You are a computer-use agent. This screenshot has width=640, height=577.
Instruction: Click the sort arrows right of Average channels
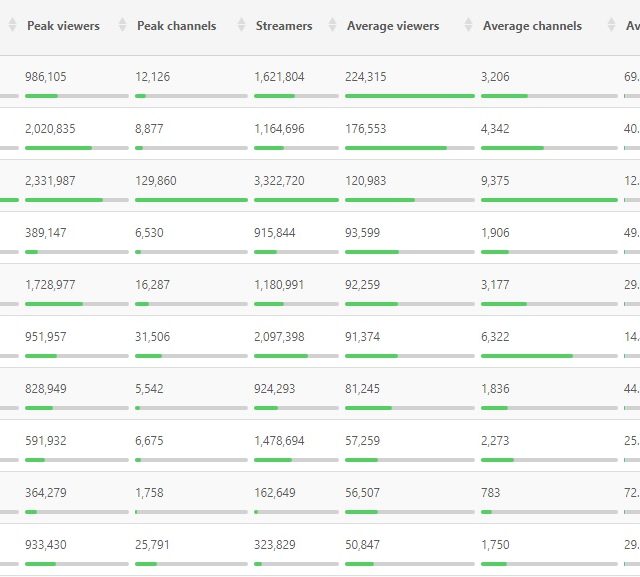tap(611, 26)
